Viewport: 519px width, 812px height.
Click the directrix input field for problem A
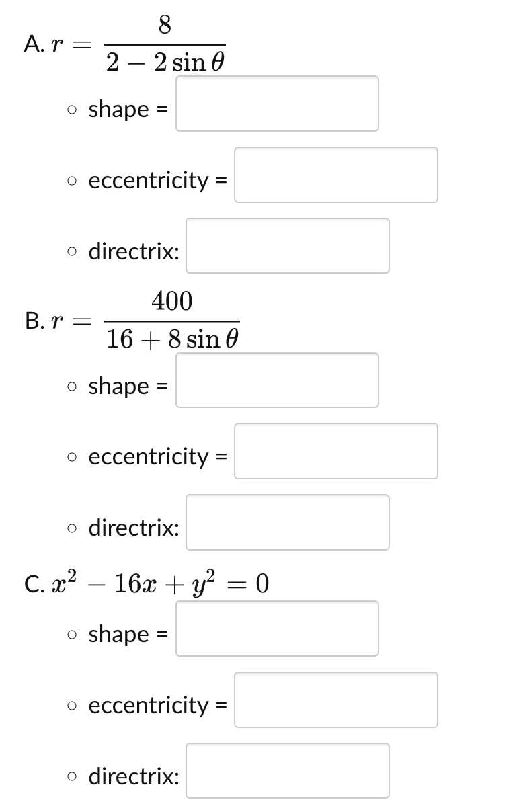(x=287, y=246)
